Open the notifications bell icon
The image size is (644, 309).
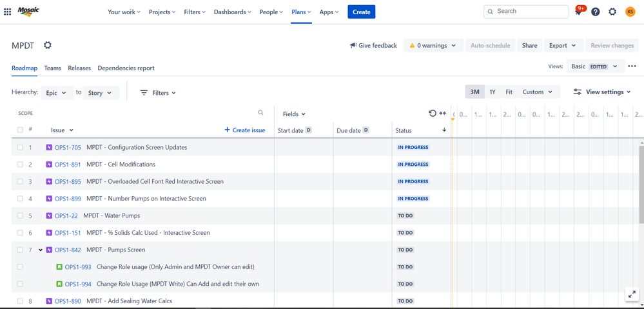578,12
